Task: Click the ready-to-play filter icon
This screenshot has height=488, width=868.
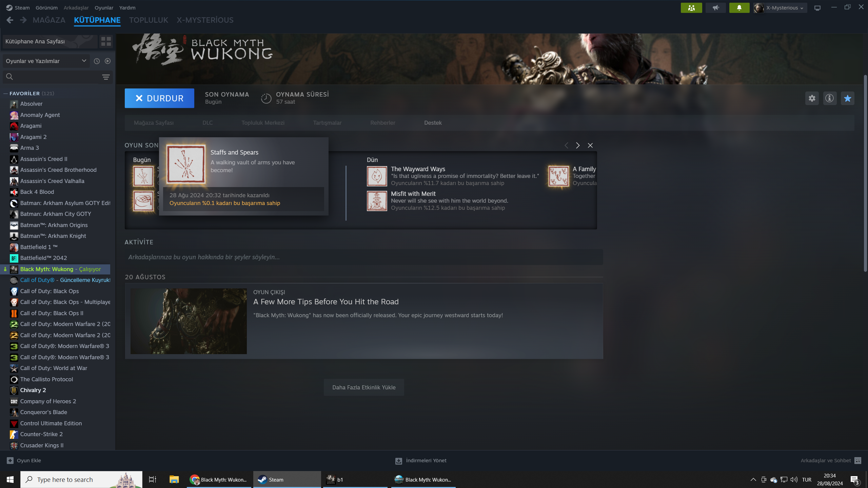Action: coord(107,61)
